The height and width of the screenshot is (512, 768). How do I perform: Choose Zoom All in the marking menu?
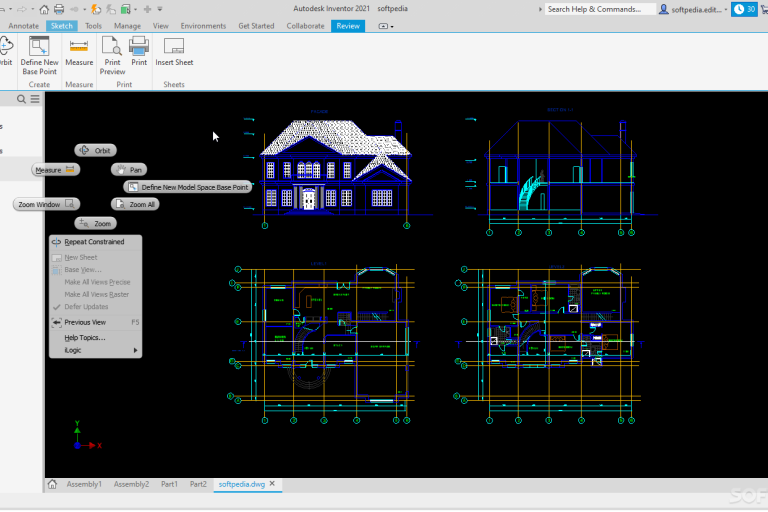135,204
